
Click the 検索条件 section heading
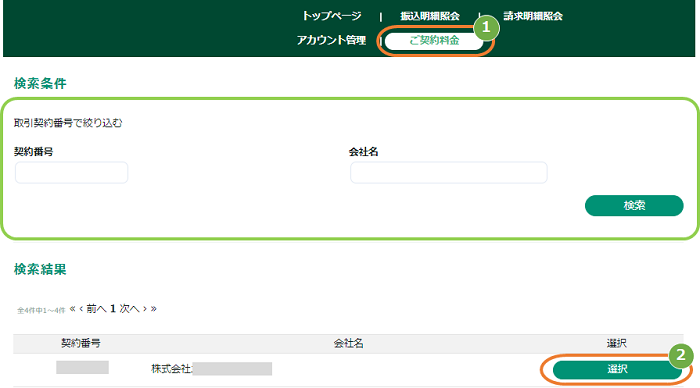pyautogui.click(x=40, y=83)
